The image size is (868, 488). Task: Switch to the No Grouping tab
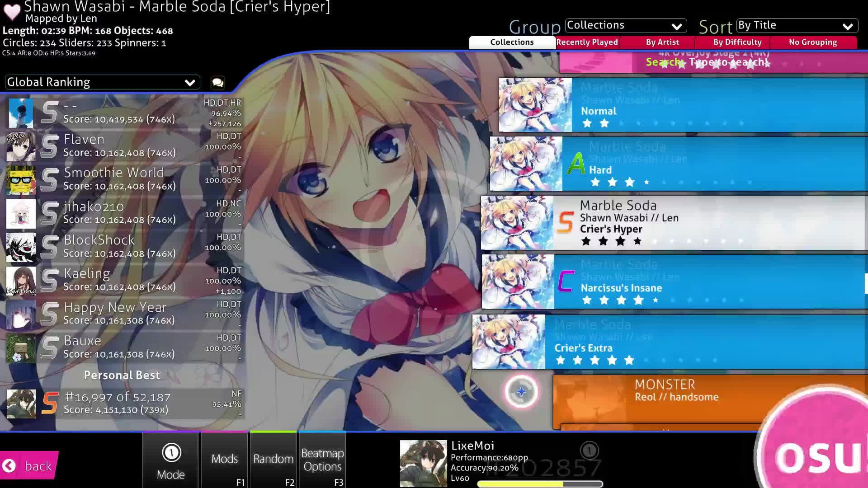(x=813, y=42)
